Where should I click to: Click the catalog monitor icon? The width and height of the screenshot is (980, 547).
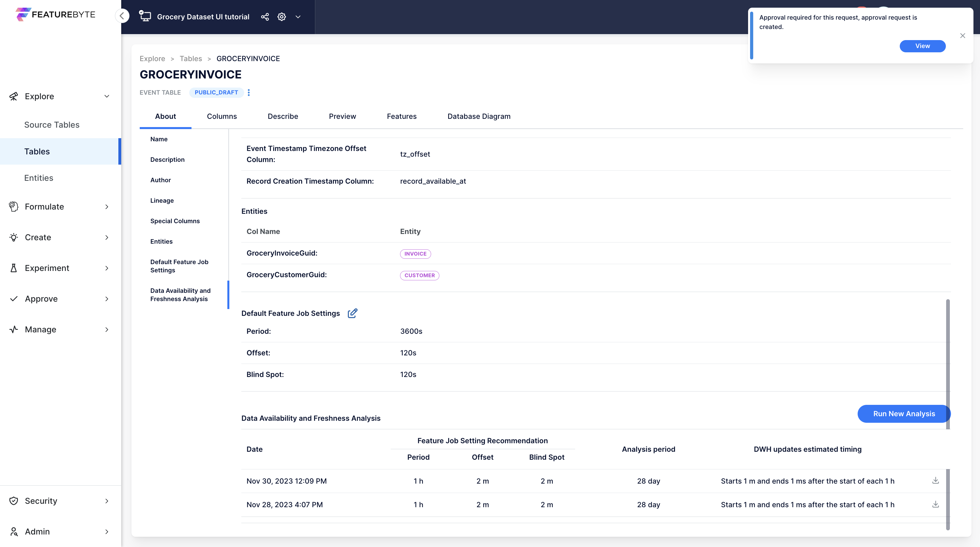[145, 16]
